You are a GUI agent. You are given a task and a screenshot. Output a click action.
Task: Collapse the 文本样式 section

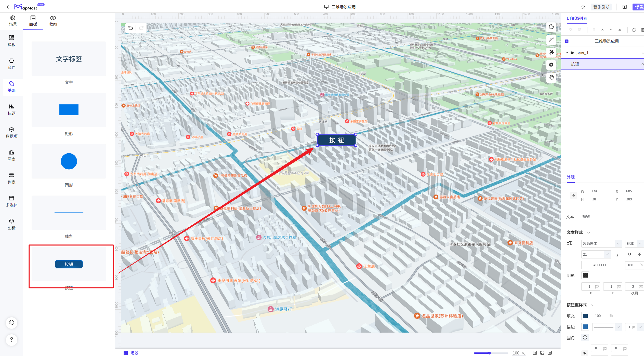pos(589,232)
